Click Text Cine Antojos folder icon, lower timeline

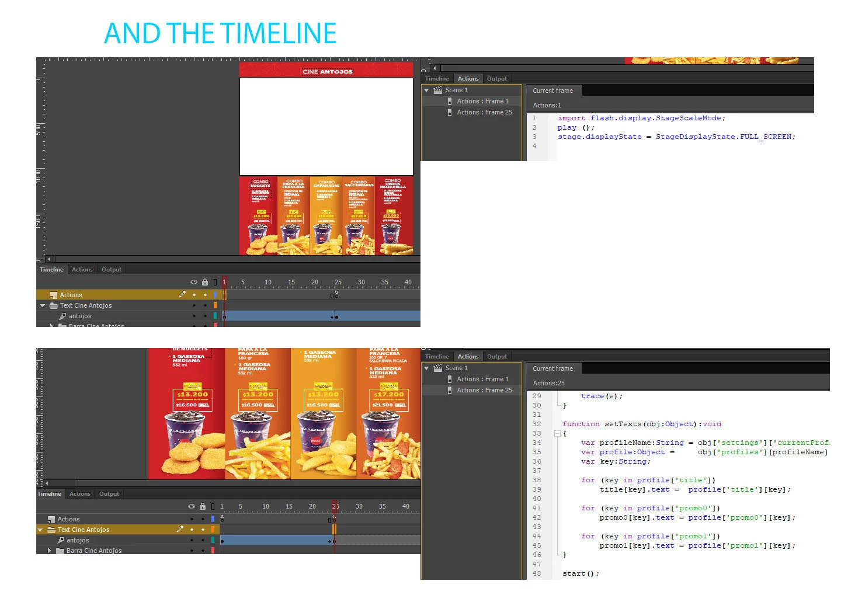[51, 530]
